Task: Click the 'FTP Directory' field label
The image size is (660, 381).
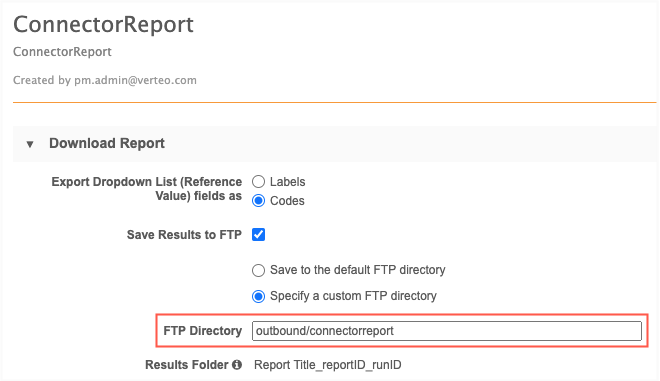Action: click(x=203, y=331)
